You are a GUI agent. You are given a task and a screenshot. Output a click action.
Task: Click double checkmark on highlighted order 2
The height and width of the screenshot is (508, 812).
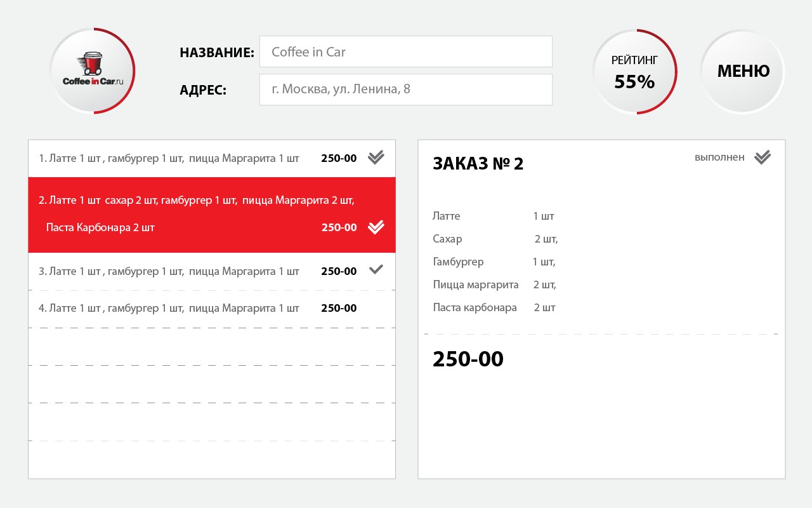click(x=376, y=227)
